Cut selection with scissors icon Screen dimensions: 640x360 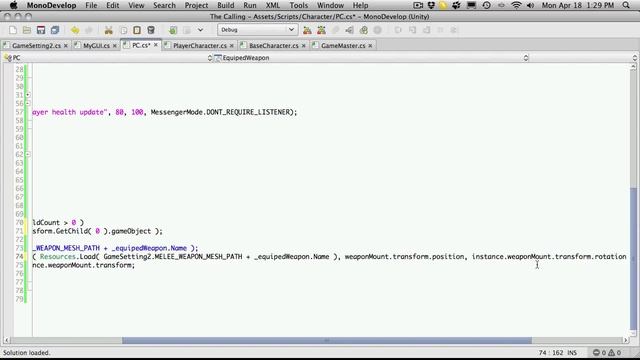109,30
